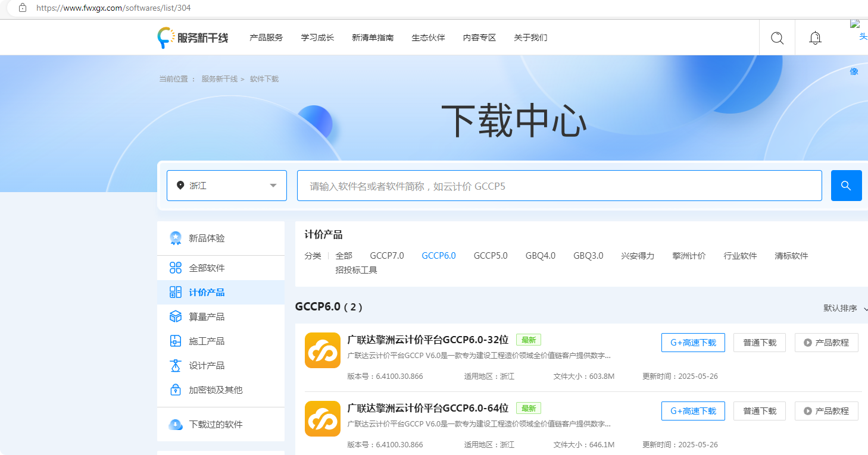Screen dimensions: 868x455
Task: Select the 全部软件 category icon
Action: [175, 267]
